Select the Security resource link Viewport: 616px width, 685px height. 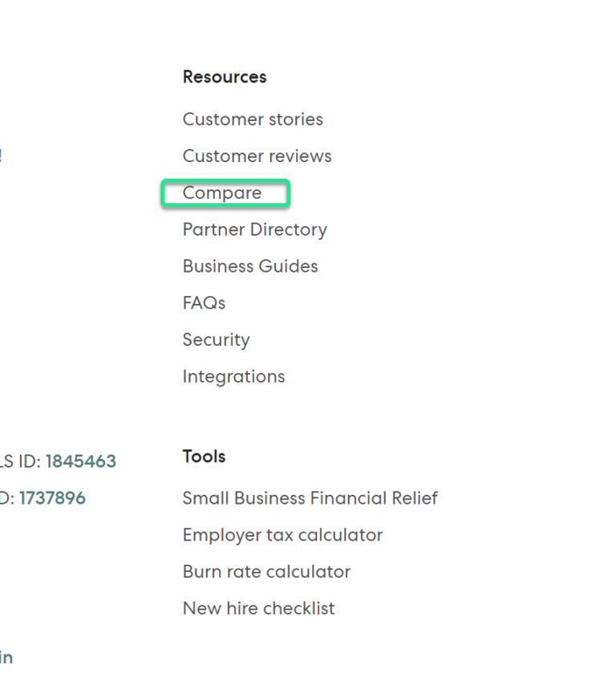[x=216, y=340]
